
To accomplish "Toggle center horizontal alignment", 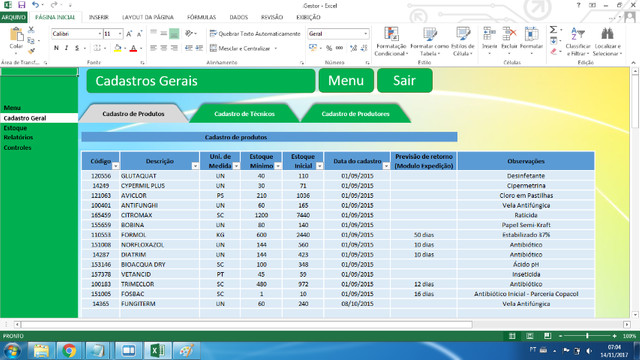I will [164, 48].
